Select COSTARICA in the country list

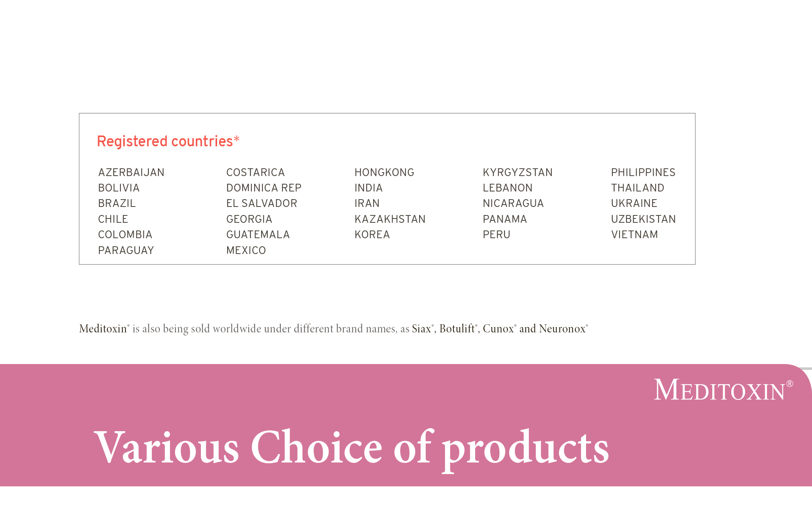coord(255,172)
